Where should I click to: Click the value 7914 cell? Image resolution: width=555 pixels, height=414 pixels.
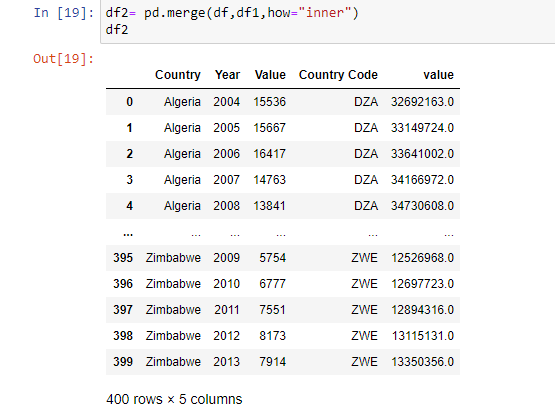click(x=272, y=362)
